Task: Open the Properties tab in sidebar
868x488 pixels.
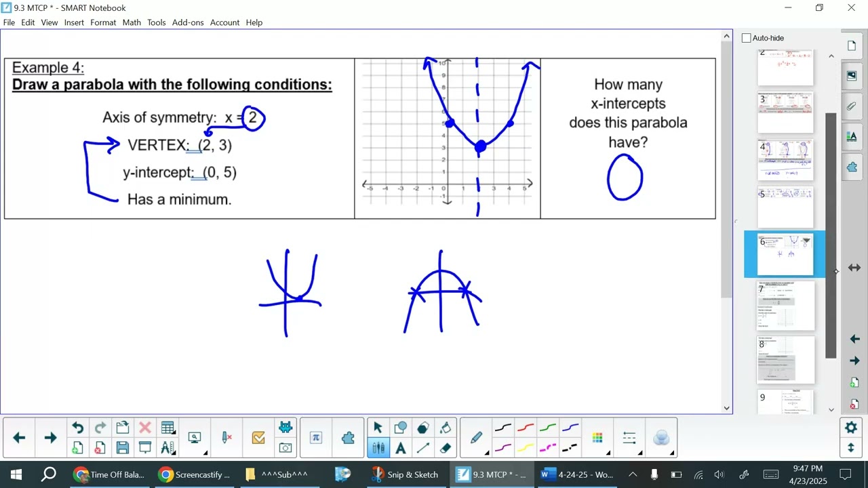Action: pyautogui.click(x=852, y=137)
